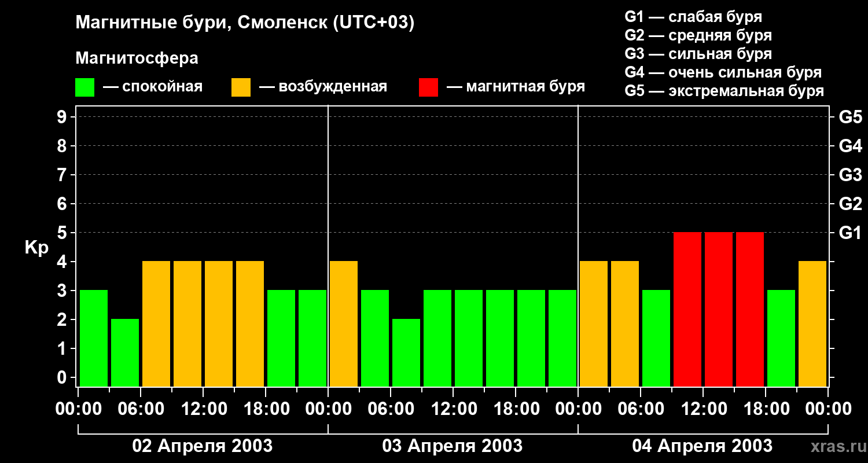868x463 pixels.
Task: Click the Kp axis title
Action: tap(36, 248)
